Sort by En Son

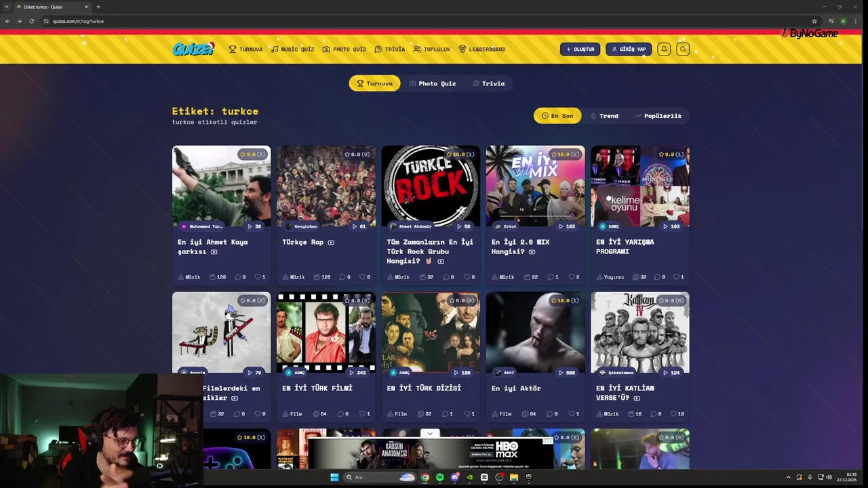(x=557, y=116)
